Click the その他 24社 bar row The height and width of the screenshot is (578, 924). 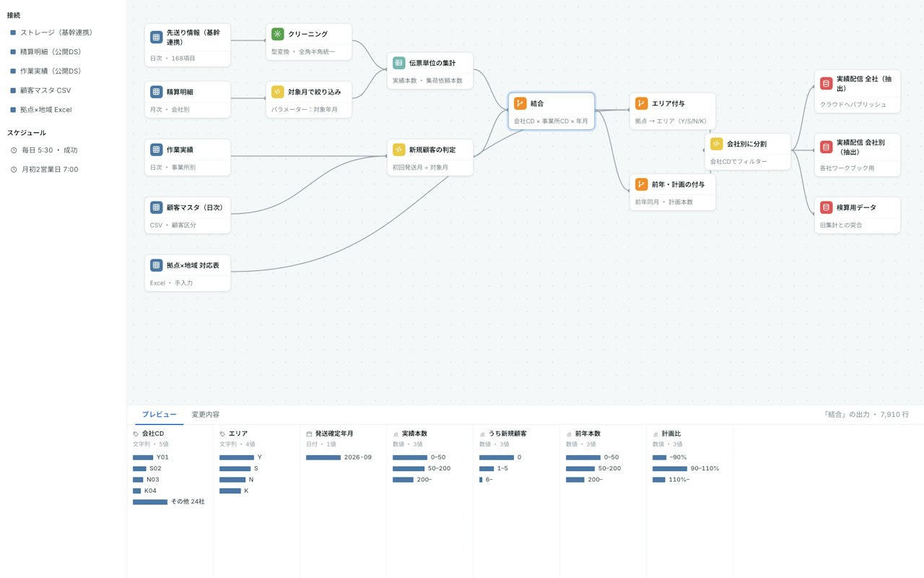pyautogui.click(x=170, y=501)
